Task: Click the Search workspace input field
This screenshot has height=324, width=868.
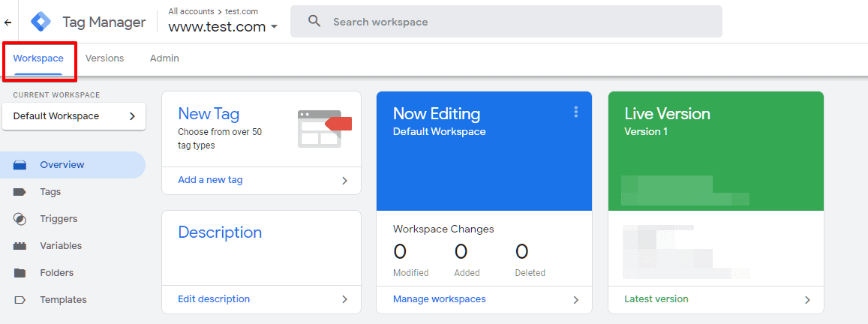Action: click(x=506, y=22)
